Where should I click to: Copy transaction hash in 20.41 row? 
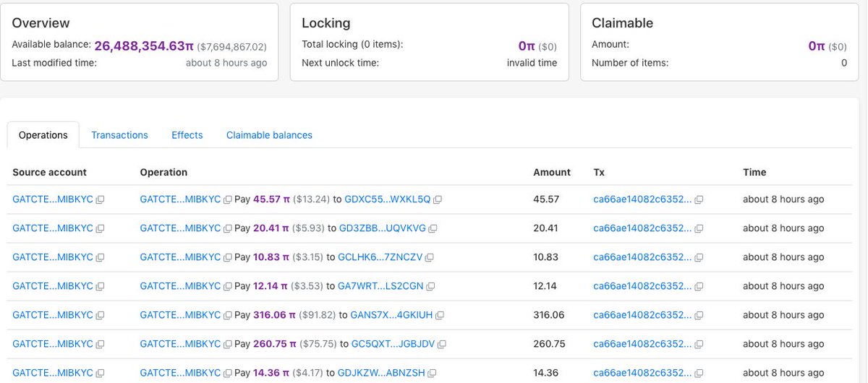(x=699, y=228)
